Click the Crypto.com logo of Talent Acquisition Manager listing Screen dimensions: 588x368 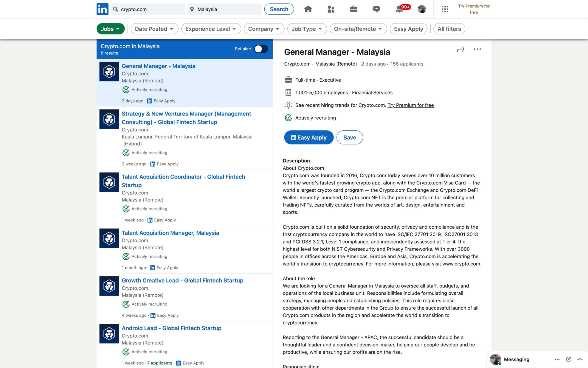(109, 238)
